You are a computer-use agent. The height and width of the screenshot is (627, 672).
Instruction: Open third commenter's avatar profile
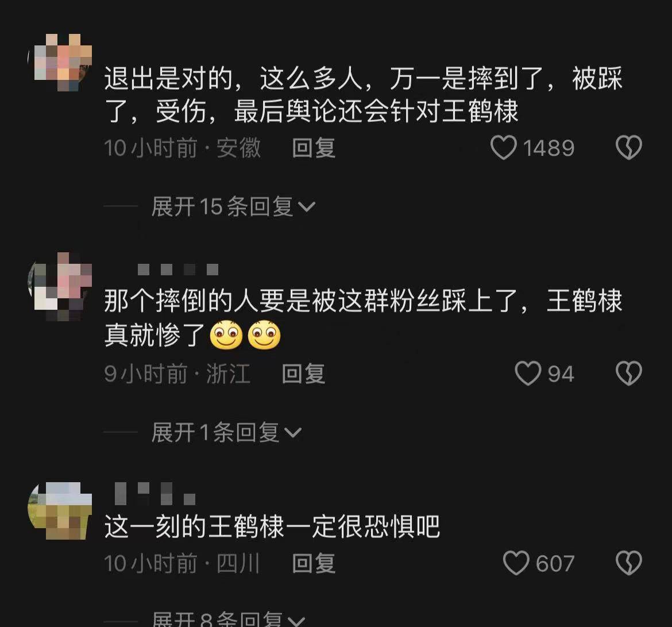pos(60,510)
